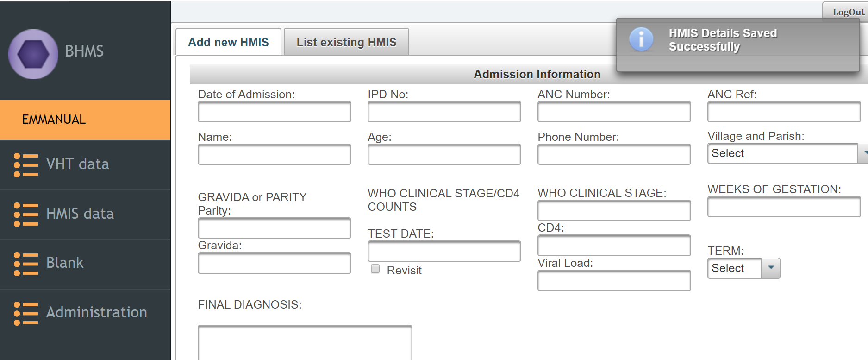Click the IPD No input box

(x=444, y=112)
